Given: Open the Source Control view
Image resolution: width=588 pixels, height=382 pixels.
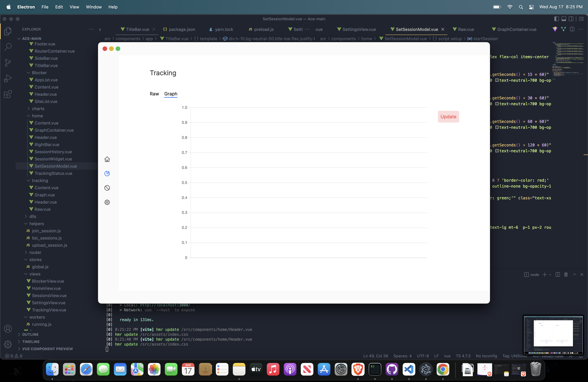Looking at the screenshot, I should (8, 63).
